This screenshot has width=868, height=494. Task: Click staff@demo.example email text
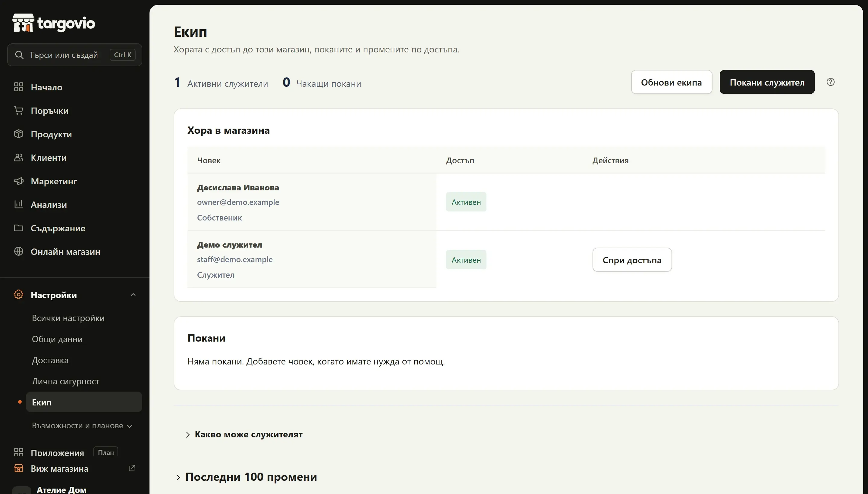point(234,259)
